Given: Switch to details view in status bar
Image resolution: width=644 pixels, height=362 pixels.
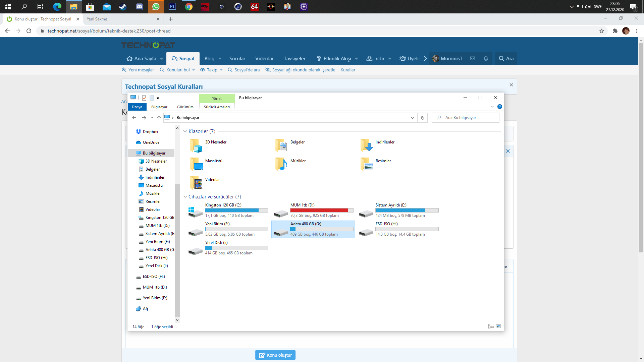Looking at the screenshot, I should pyautogui.click(x=491, y=326).
